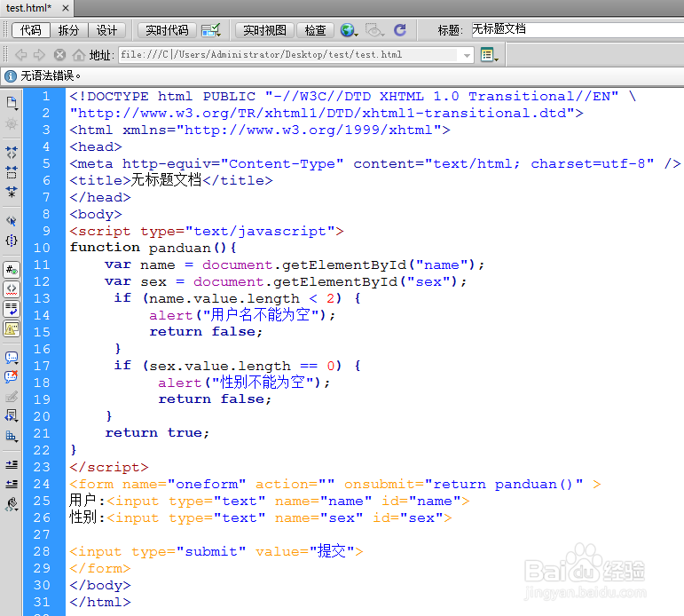Click the 检查 inspect button
The width and height of the screenshot is (684, 616).
click(315, 30)
